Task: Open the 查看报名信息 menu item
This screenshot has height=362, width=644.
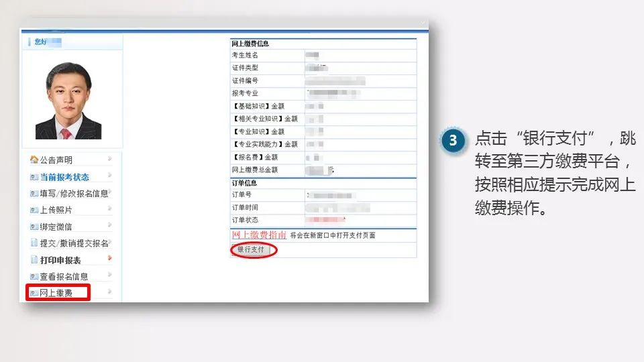Action: coord(64,276)
